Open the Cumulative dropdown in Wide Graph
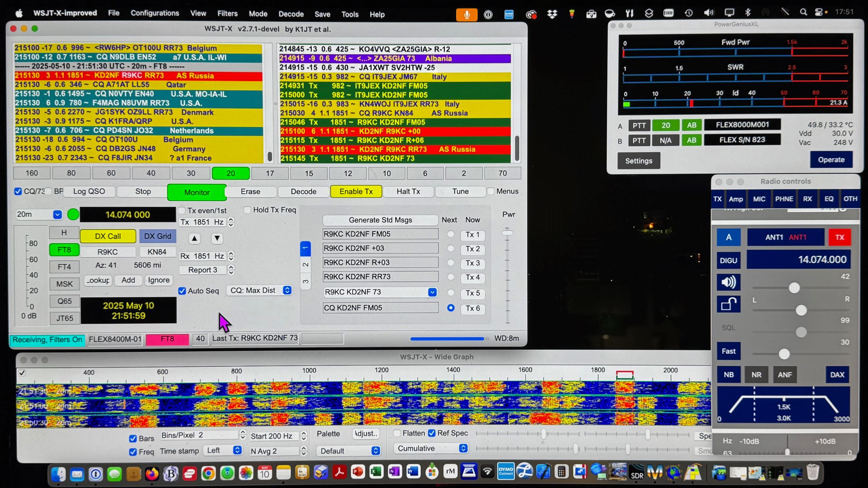Image resolution: width=868 pixels, height=488 pixels. 431,449
